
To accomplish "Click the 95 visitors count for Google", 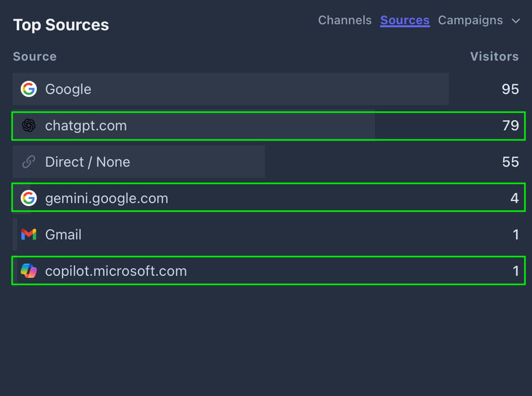I will [510, 89].
